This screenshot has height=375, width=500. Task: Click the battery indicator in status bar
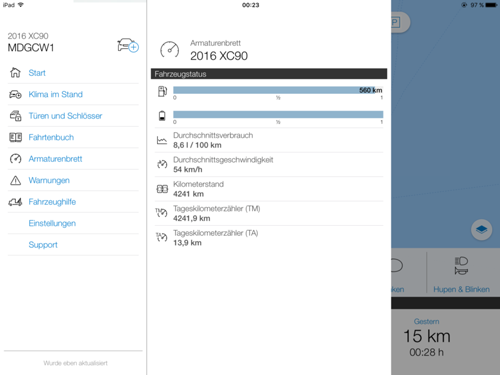point(491,5)
